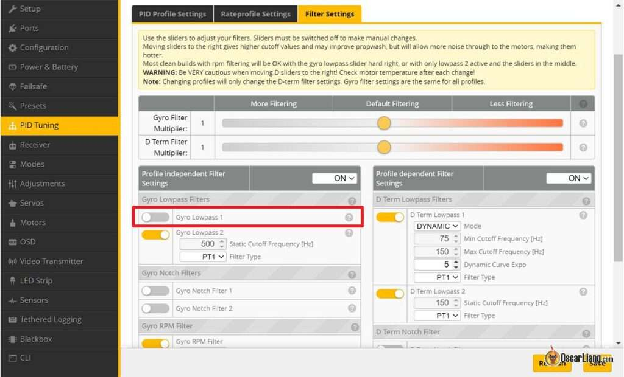Open D Term Lowpass 1 DYNAMIC Mode dropdown
The image size is (624, 377).
tap(437, 226)
